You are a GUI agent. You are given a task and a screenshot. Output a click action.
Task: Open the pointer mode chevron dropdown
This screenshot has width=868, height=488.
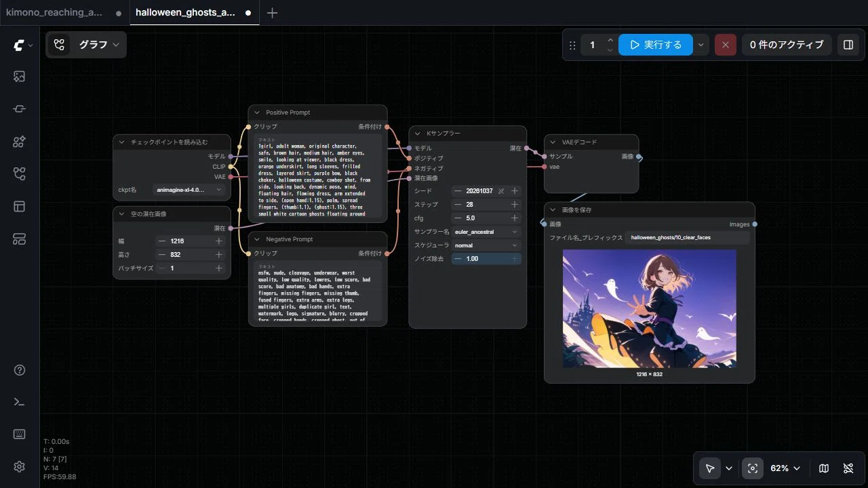(x=729, y=468)
